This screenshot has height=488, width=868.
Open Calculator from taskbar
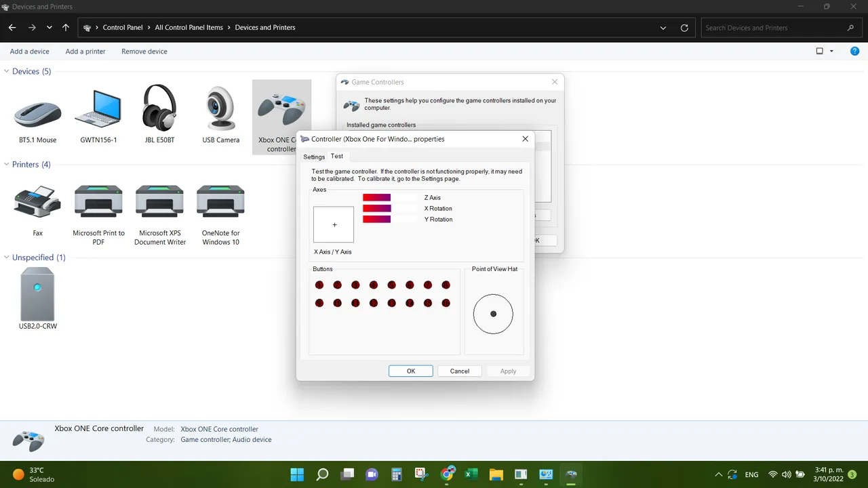click(397, 474)
